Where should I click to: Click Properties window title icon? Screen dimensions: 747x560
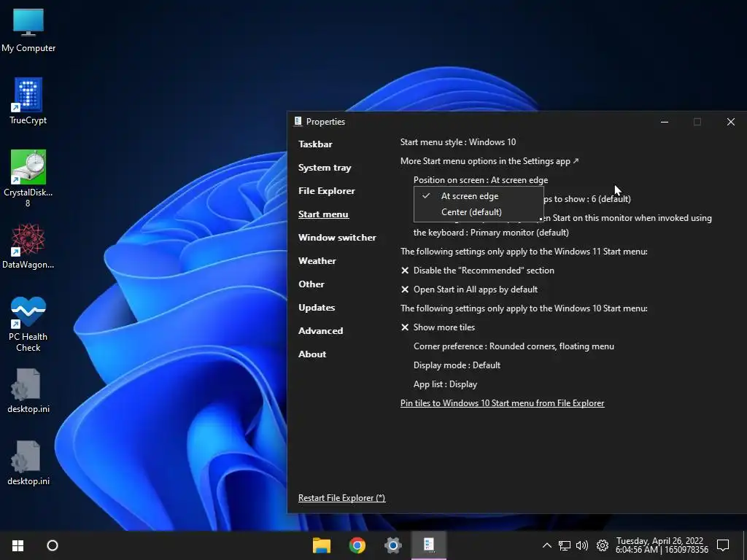(x=298, y=122)
